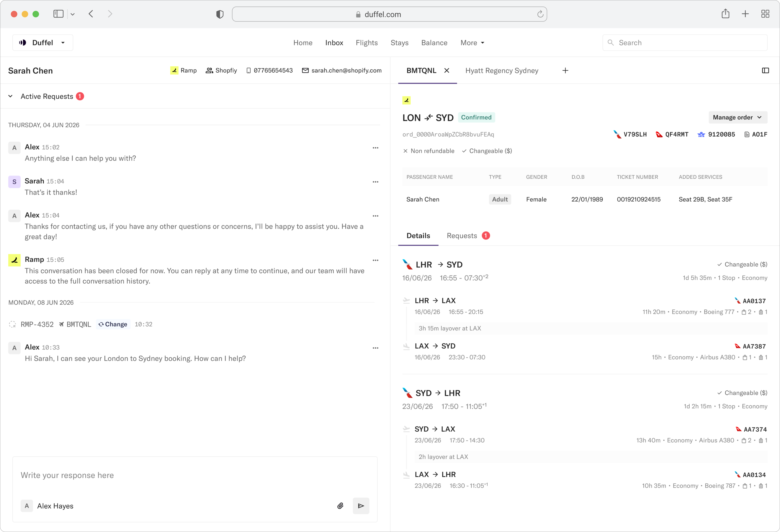Send the response with the arrow button
The image size is (780, 532).
[x=361, y=506]
